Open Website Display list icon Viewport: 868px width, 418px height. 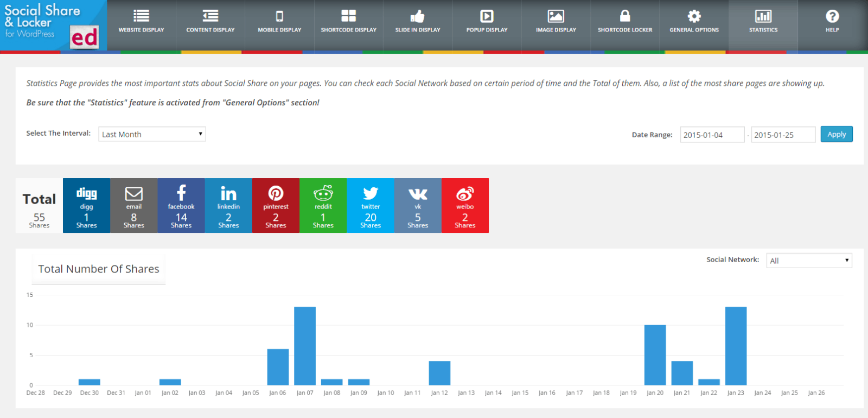pos(141,16)
